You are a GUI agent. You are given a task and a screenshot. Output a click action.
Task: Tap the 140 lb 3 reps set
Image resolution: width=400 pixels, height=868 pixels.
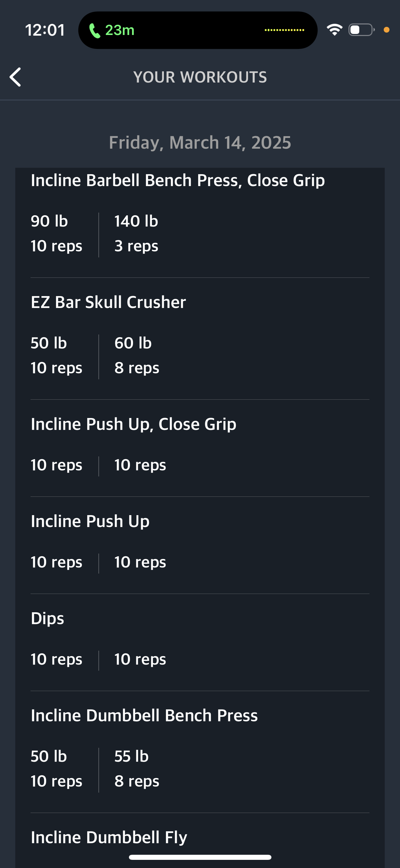[x=136, y=234]
